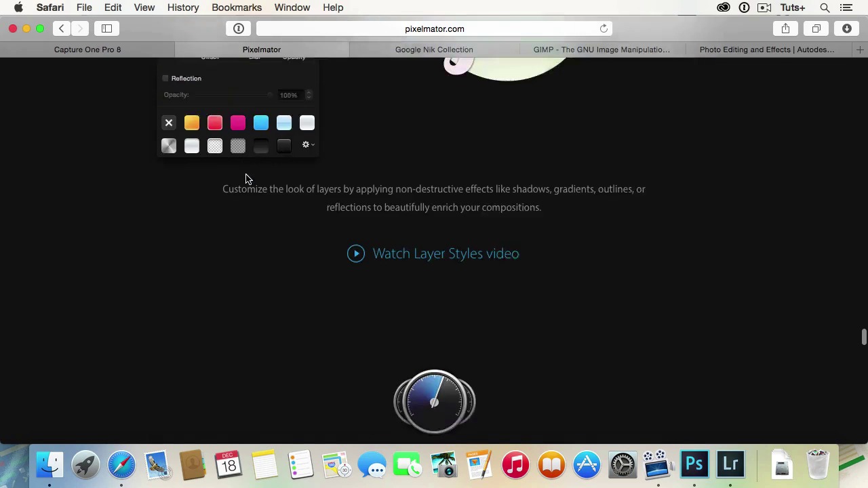
Task: Go back to the previous page
Action: tap(61, 28)
